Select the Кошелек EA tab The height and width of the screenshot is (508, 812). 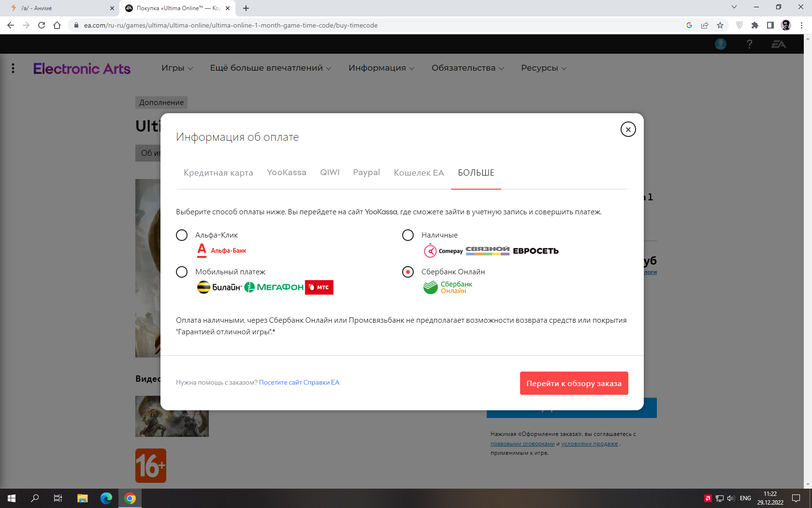pyautogui.click(x=419, y=173)
